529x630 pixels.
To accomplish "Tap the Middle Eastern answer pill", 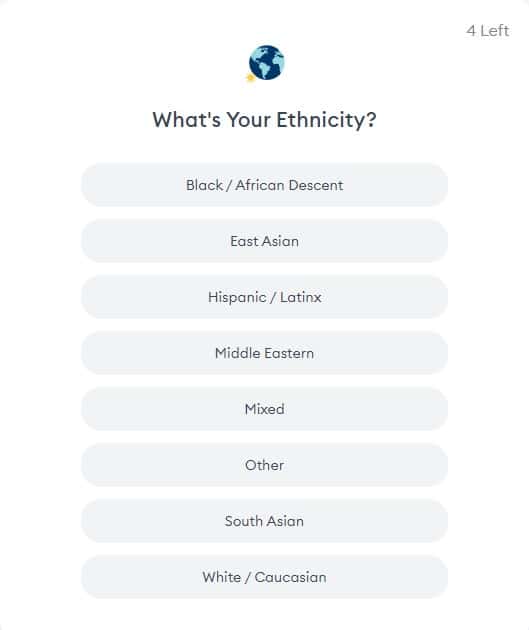I will tap(264, 353).
